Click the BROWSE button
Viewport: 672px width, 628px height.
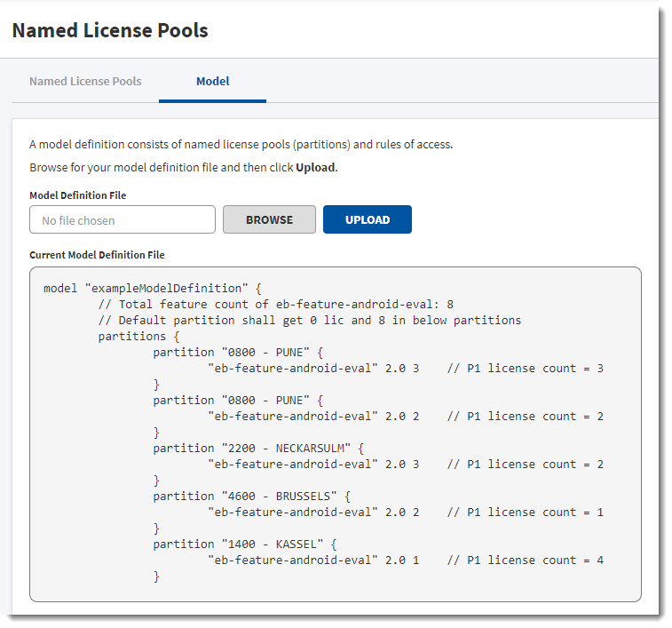coord(269,219)
